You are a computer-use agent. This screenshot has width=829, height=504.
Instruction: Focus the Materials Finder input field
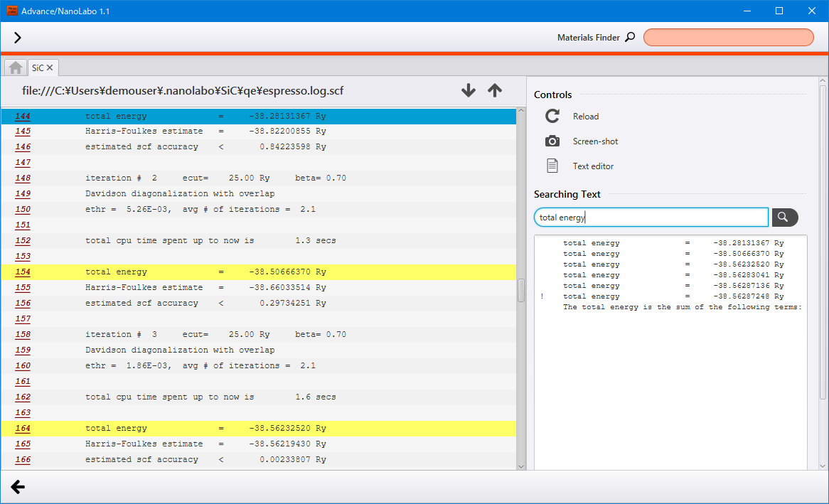click(728, 38)
